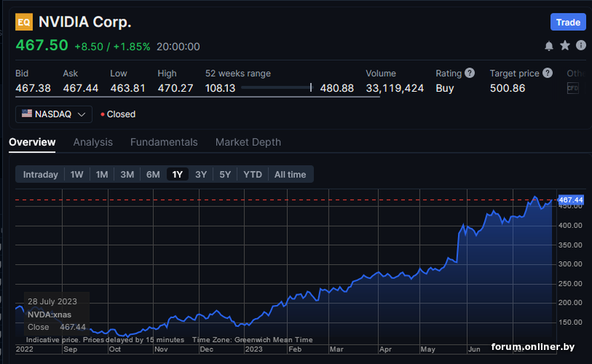
Task: Set chart period to 5Y
Action: pyautogui.click(x=225, y=175)
